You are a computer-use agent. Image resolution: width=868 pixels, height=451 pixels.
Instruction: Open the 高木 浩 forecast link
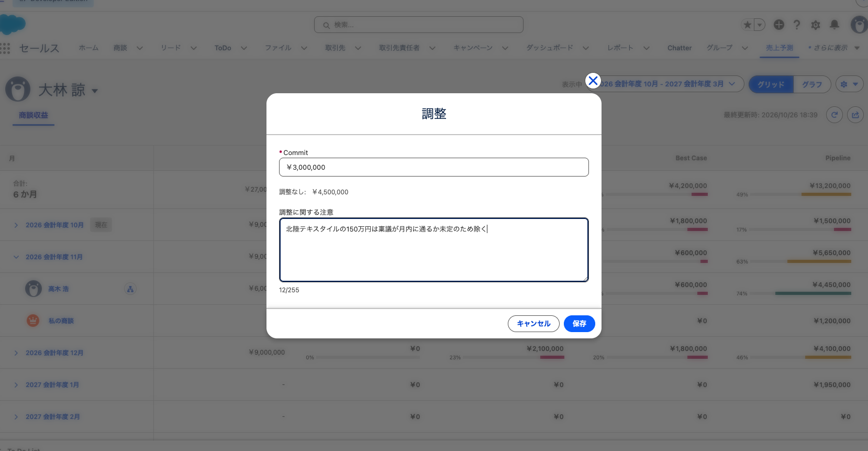59,289
